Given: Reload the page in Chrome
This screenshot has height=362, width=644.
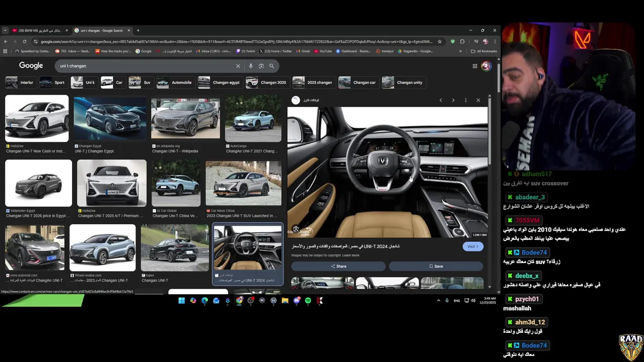Looking at the screenshot, I should pos(25,42).
